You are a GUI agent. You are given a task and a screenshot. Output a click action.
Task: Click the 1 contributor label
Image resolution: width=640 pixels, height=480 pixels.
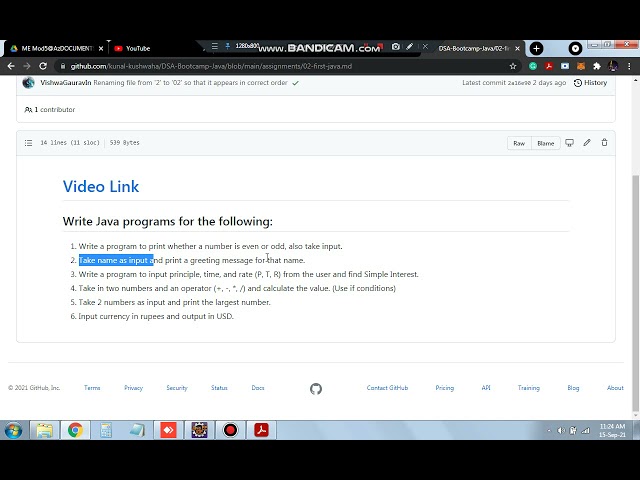pos(50,109)
